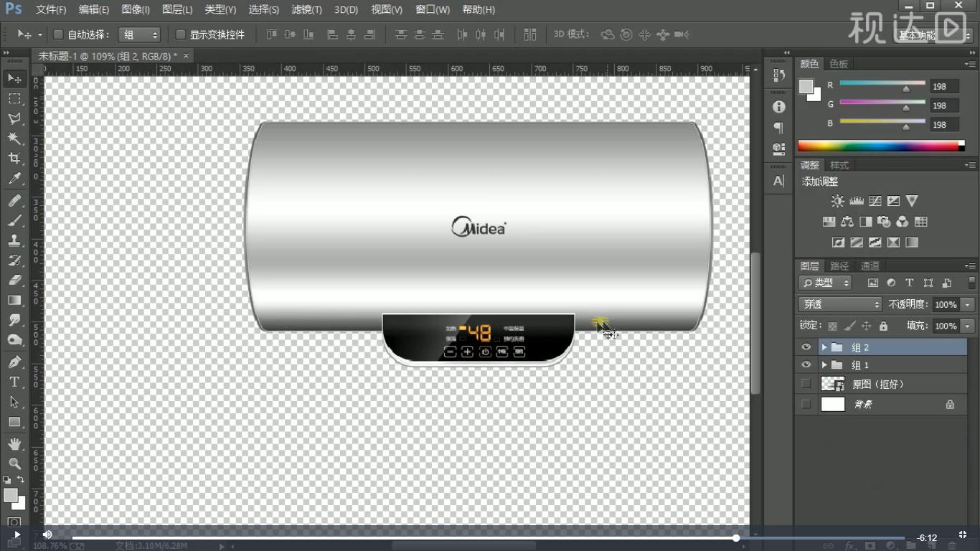This screenshot has width=980, height=551.
Task: Select the Pen tool
Action: point(14,362)
